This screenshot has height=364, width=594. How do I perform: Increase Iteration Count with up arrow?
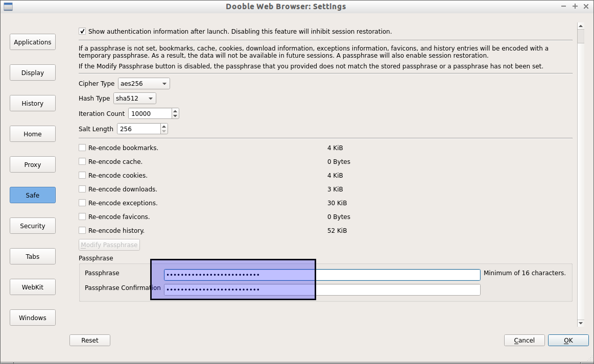pos(175,111)
